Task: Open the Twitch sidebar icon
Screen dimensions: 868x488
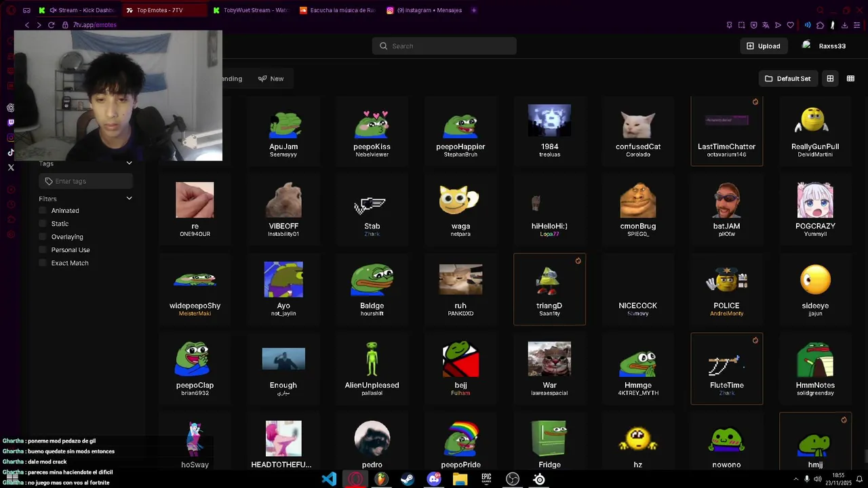Action: pyautogui.click(x=10, y=123)
